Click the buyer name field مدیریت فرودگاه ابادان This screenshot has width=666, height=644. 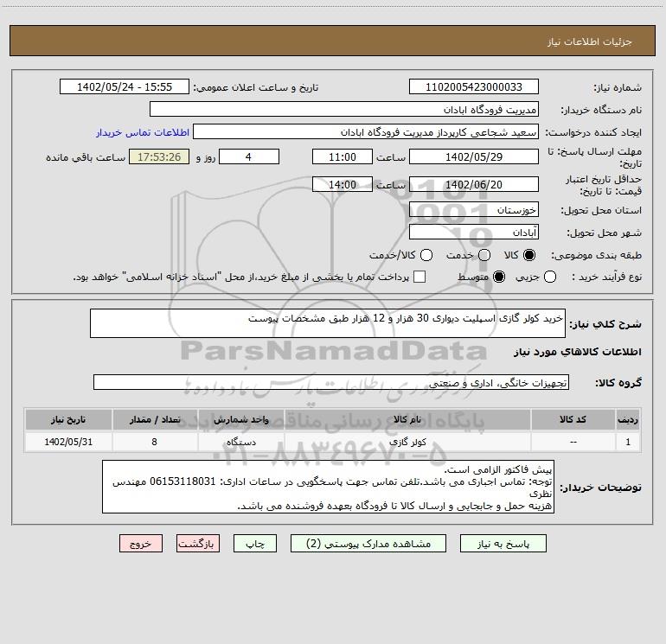[x=344, y=109]
